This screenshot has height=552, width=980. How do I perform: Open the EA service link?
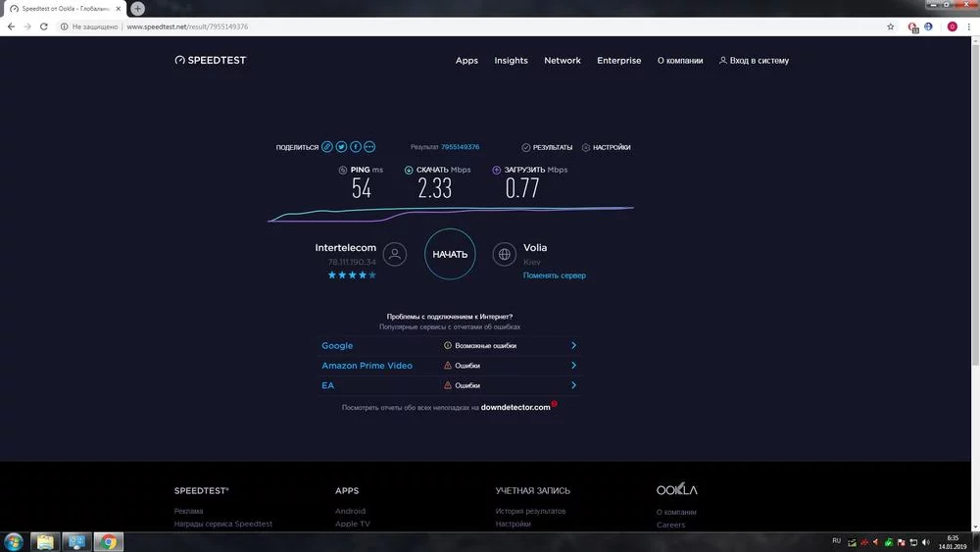click(x=327, y=385)
